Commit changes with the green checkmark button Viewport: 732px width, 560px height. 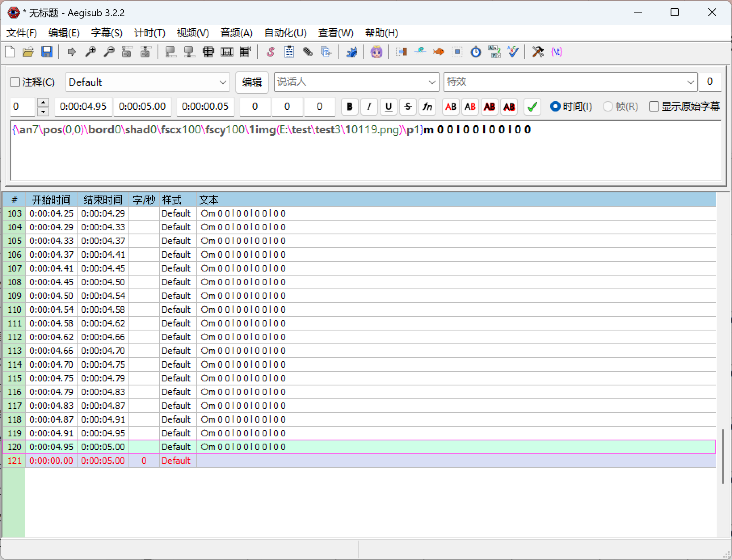(x=532, y=107)
